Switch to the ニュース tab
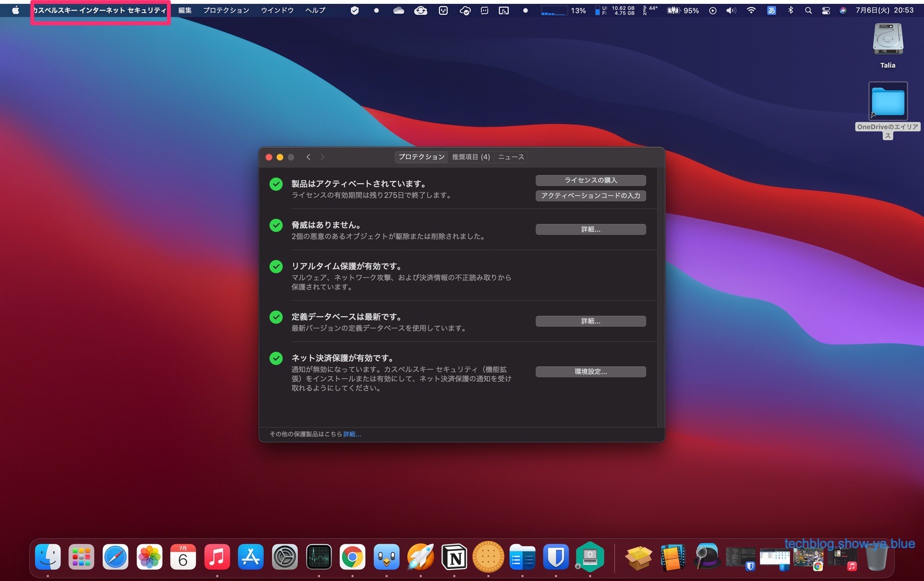This screenshot has width=924, height=581. pos(511,157)
